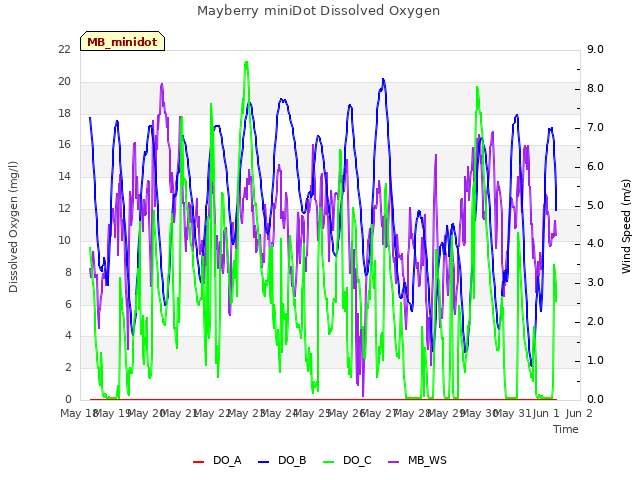Viewport: 640px width, 480px height.
Task: Toggle the DO_C legend entry
Action: [348, 460]
